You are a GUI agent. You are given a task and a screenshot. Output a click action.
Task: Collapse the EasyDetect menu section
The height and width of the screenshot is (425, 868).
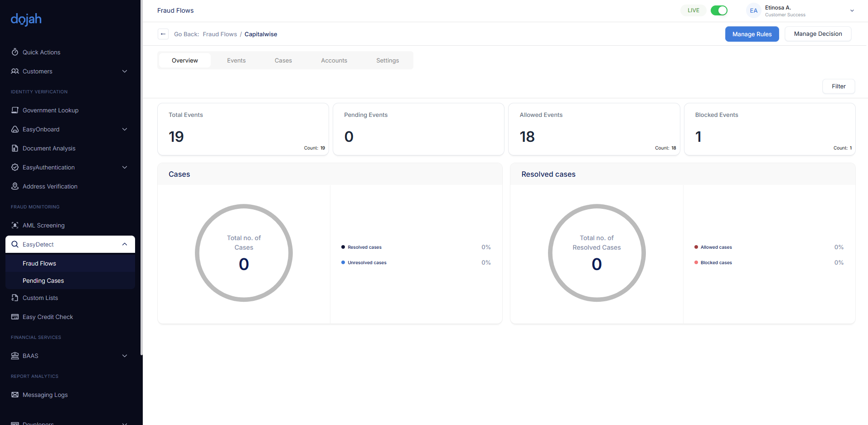click(125, 244)
